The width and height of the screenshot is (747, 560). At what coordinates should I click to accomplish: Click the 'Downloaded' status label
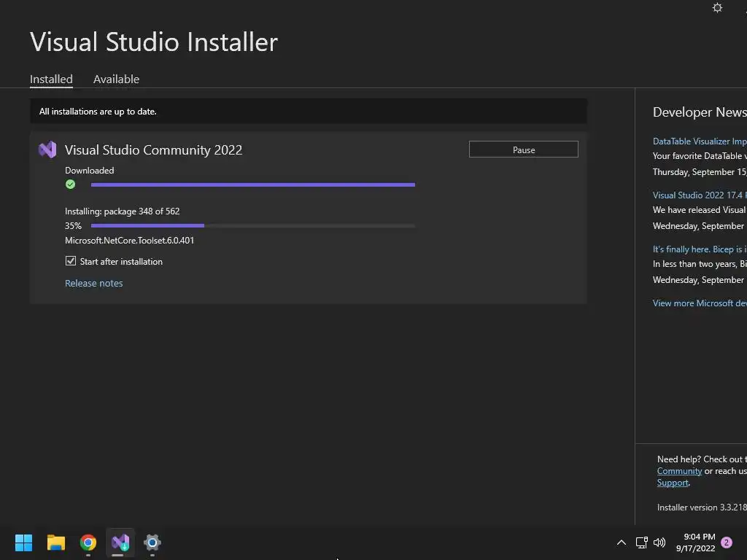point(90,171)
